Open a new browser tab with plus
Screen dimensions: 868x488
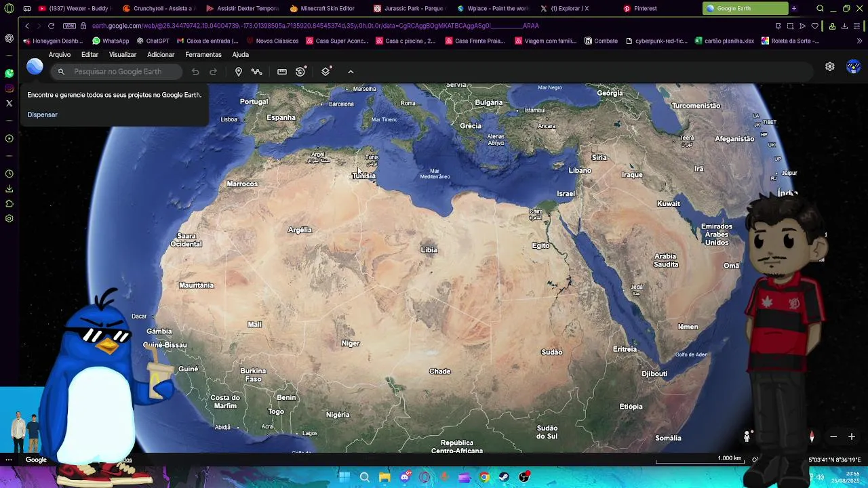794,8
